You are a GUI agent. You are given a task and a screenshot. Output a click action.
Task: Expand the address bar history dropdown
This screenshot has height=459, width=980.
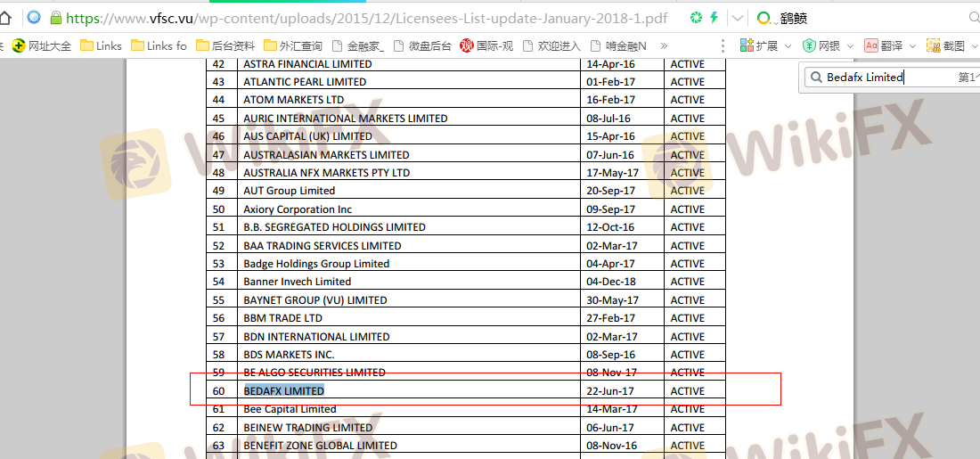pos(738,18)
